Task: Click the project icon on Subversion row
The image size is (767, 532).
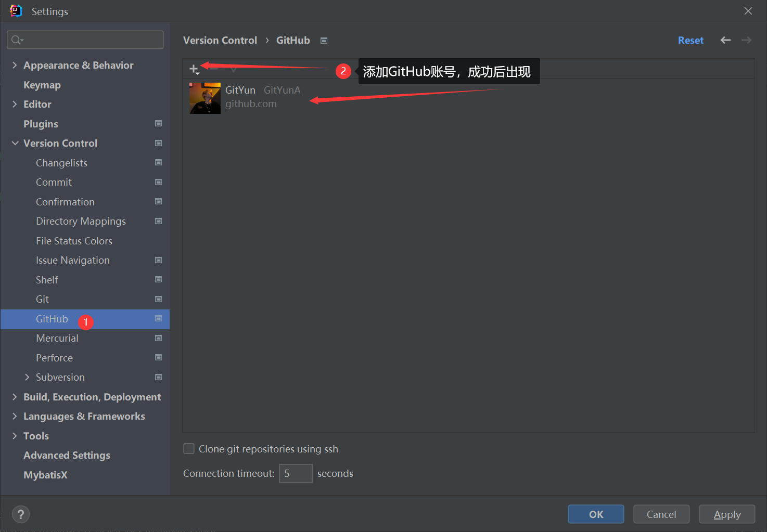Action: click(x=159, y=377)
